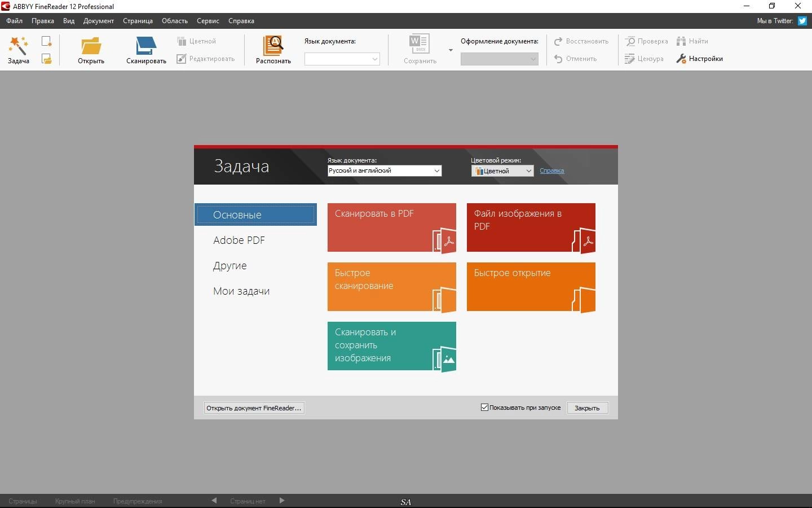Screen dimensions: 812x508
Task: Open the Задача (Task) wizard toolbar icon
Action: pyautogui.click(x=18, y=45)
